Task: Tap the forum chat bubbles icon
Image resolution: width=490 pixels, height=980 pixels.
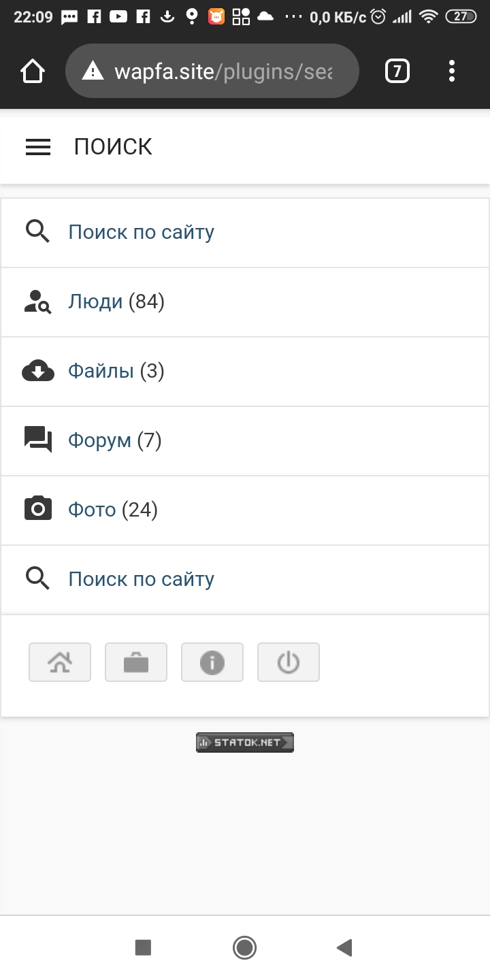Action: (x=38, y=440)
